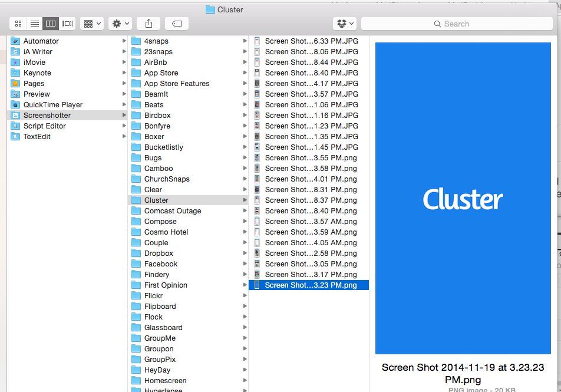This screenshot has width=561, height=392.
Task: Open the Facebook folder
Action: [188, 264]
